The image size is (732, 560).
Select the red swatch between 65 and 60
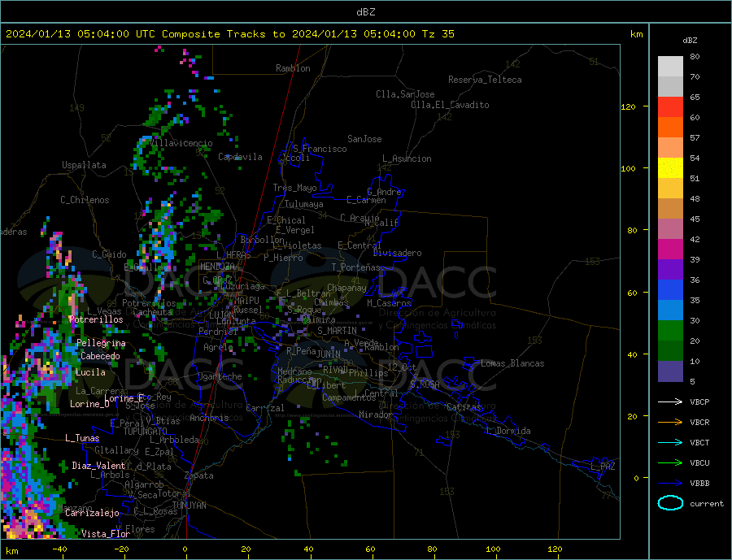(x=670, y=106)
